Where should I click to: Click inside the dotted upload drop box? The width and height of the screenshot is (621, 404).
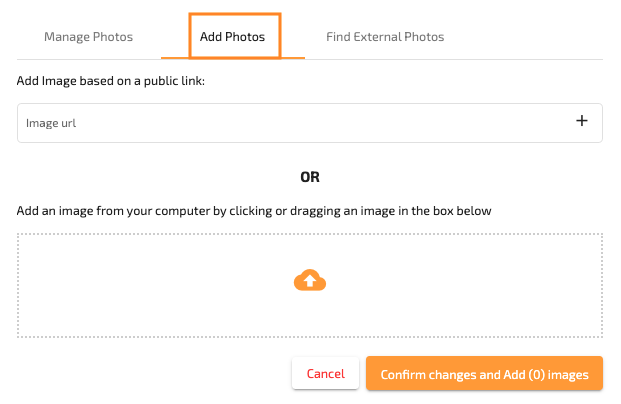310,286
